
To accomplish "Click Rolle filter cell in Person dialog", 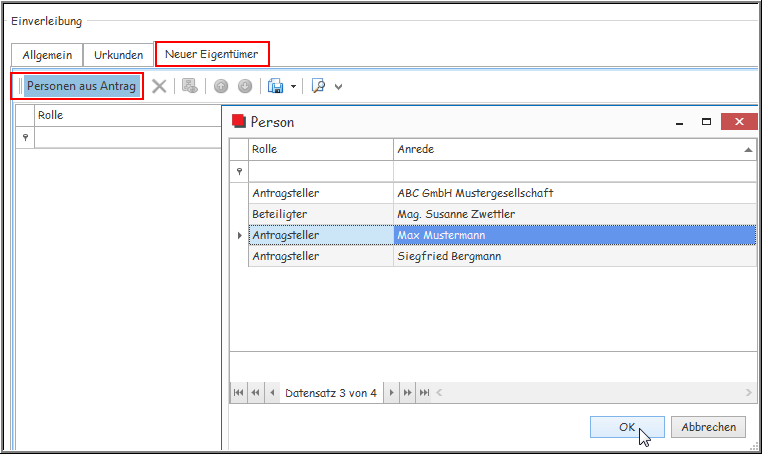I will tap(321, 171).
